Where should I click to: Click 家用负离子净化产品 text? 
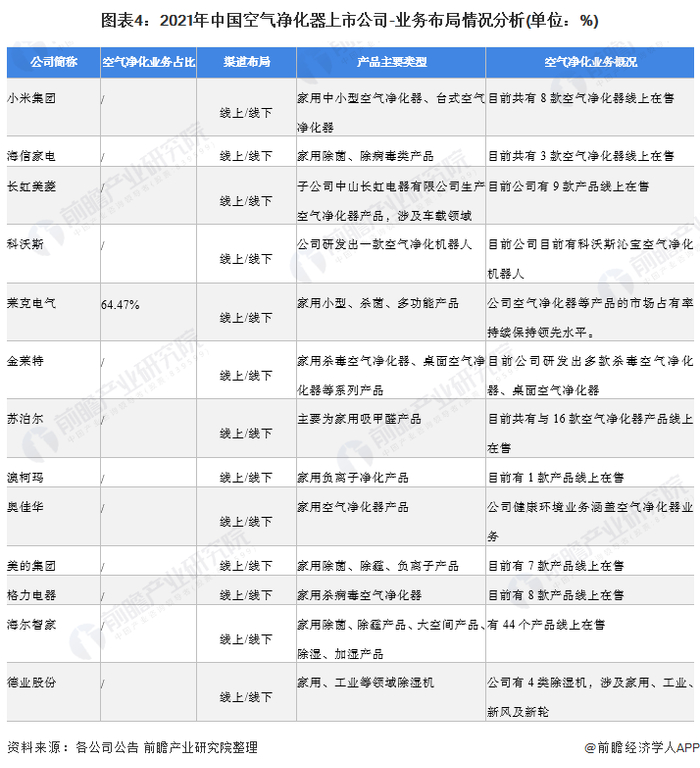click(353, 477)
